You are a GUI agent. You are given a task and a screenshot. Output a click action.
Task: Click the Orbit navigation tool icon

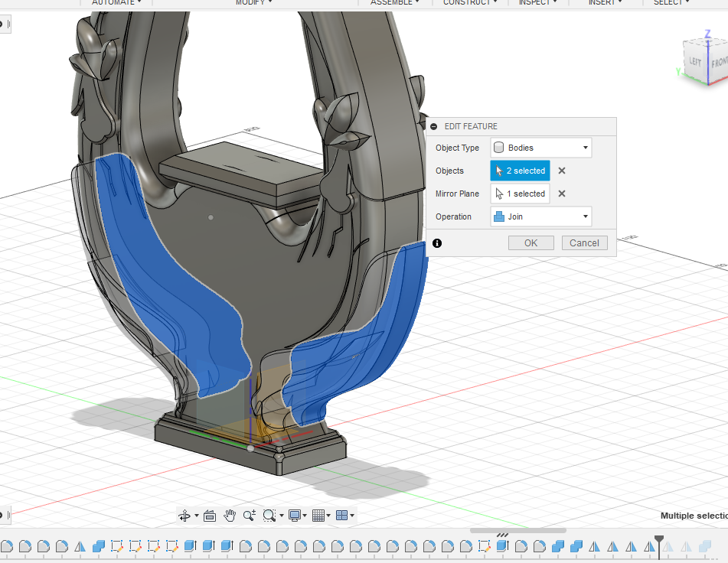(184, 516)
